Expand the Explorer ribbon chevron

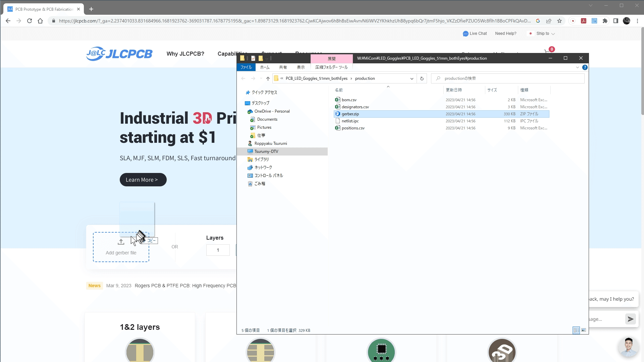click(577, 67)
